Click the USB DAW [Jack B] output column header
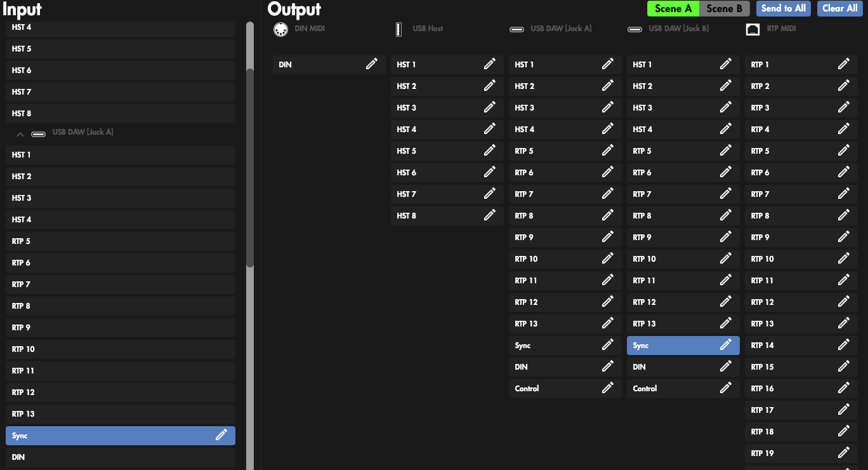Screen dimensions: 868x470 678,29
